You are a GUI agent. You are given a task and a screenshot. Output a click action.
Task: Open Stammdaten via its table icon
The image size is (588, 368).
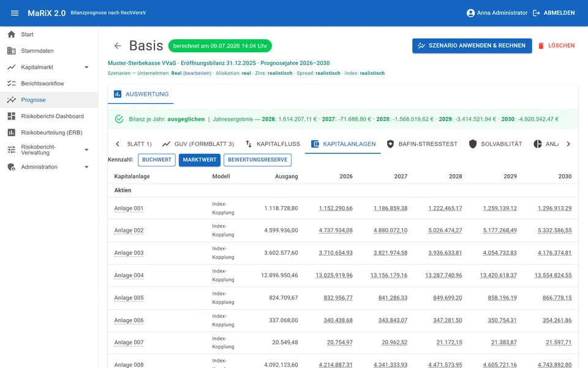click(x=11, y=51)
